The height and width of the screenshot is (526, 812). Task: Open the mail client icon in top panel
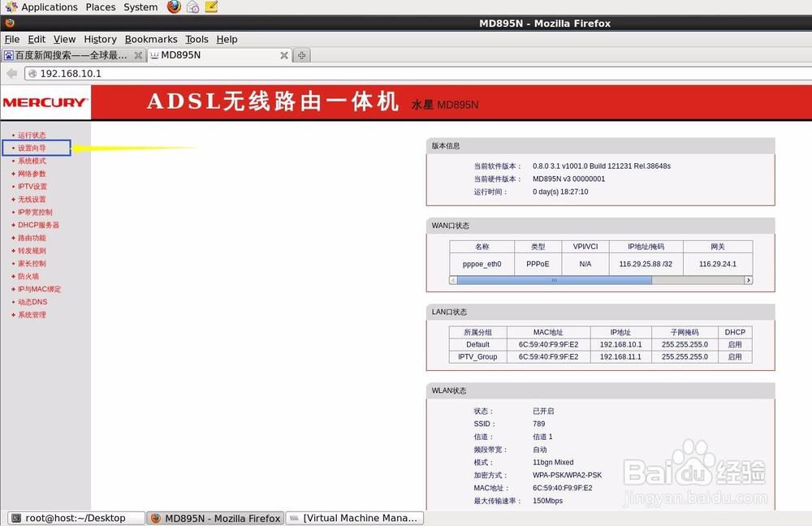pyautogui.click(x=192, y=6)
